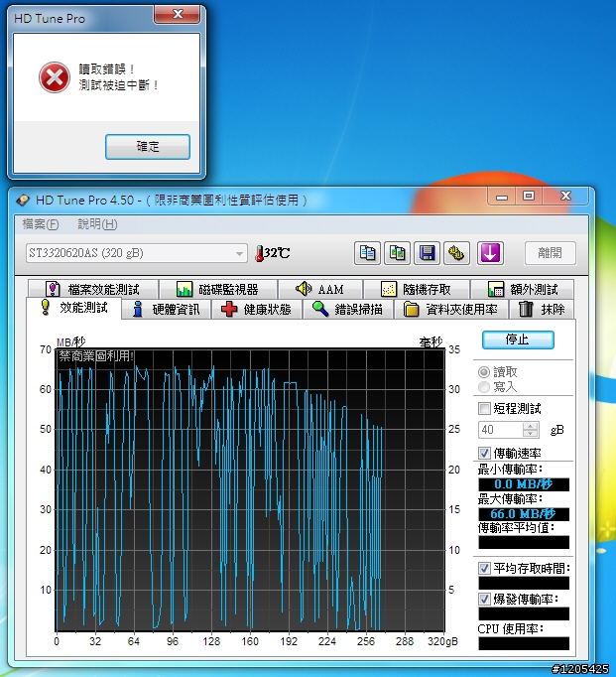
Task: Click the 禁商業圖利用 text on the graph
Action: click(96, 356)
